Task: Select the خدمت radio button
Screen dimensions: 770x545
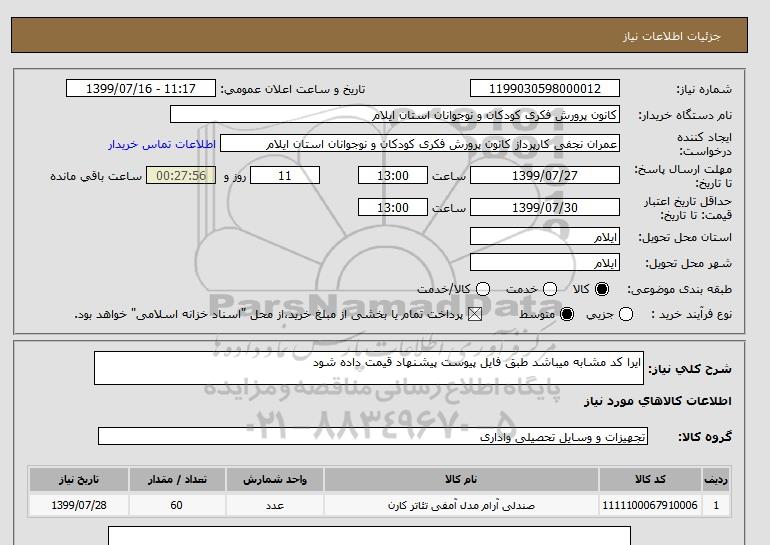Action: (550, 289)
